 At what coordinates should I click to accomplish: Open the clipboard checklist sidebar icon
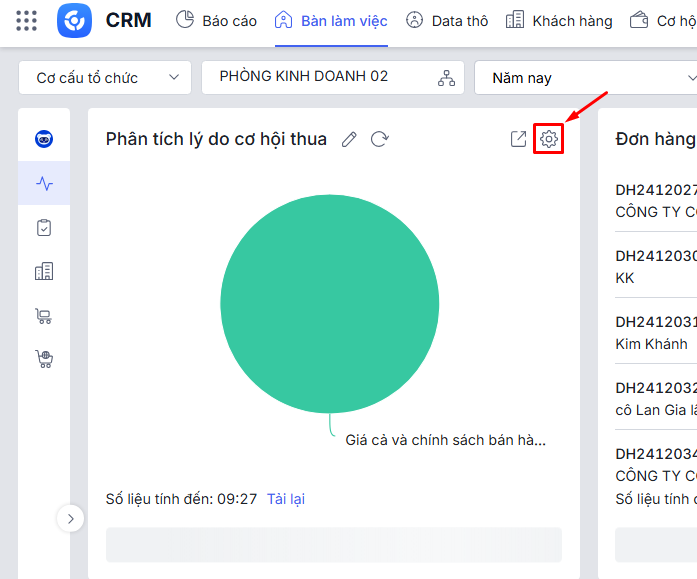[x=44, y=228]
